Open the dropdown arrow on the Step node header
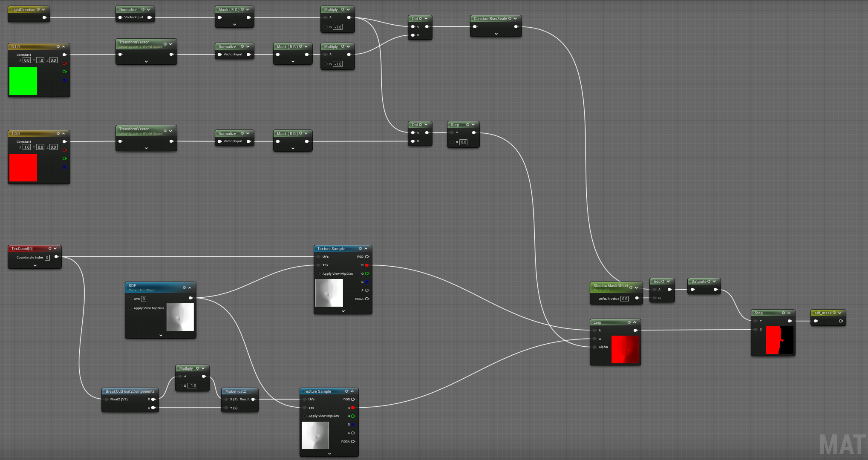Image resolution: width=868 pixels, height=460 pixels. [473, 124]
